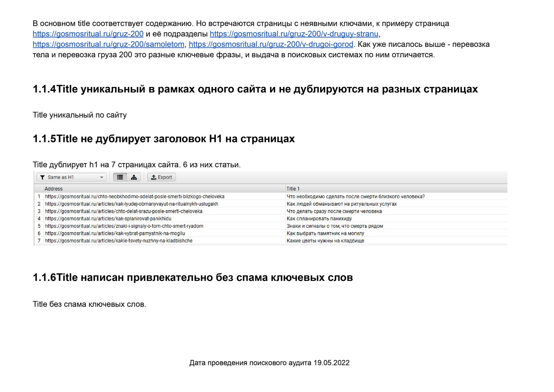The width and height of the screenshot is (554, 392).
Task: Click title 'Какие цветы нужны на кладбище'
Action: coord(325,241)
